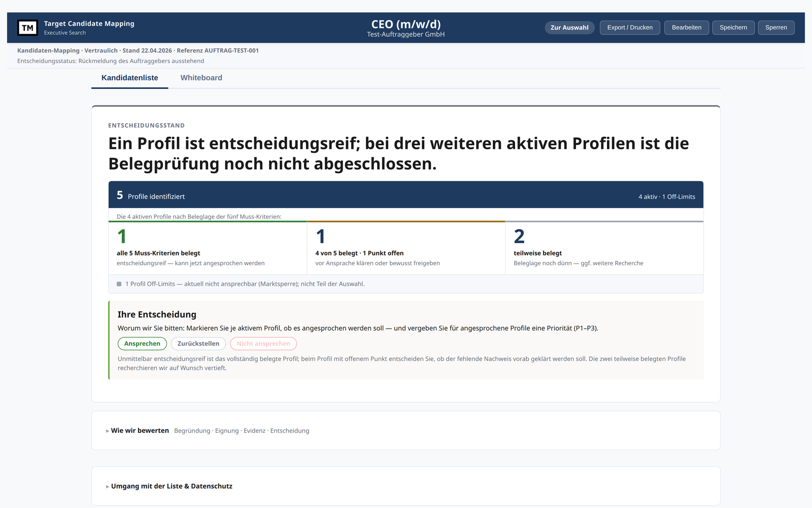Image resolution: width=812 pixels, height=508 pixels.
Task: Save with the Speichern button
Action: (x=733, y=27)
